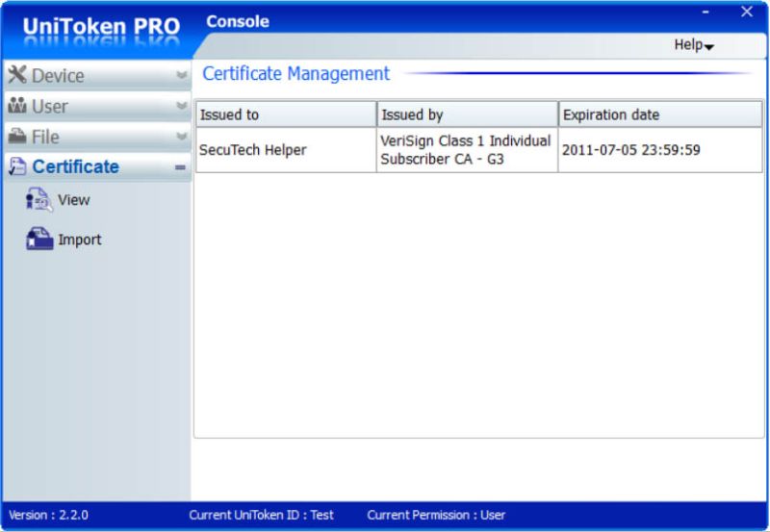Choose the Import option text

pyautogui.click(x=80, y=240)
